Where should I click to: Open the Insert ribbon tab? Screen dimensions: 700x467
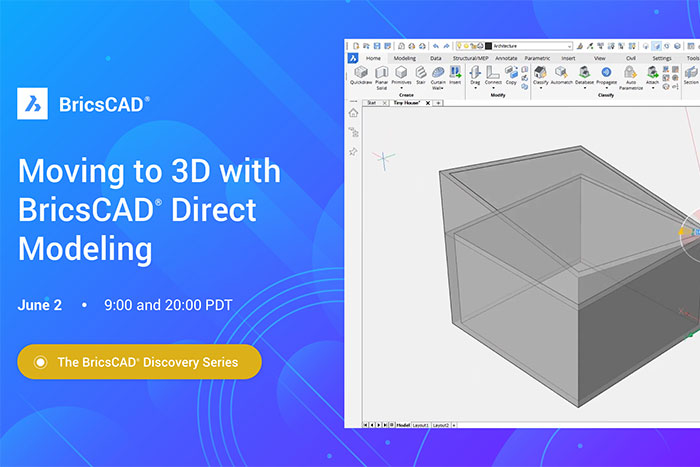coord(568,58)
